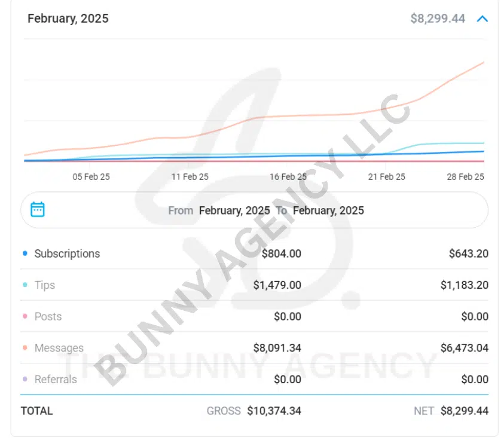Click the 05 Feb 25 chart axis label
The image size is (504, 440).
[x=91, y=177]
